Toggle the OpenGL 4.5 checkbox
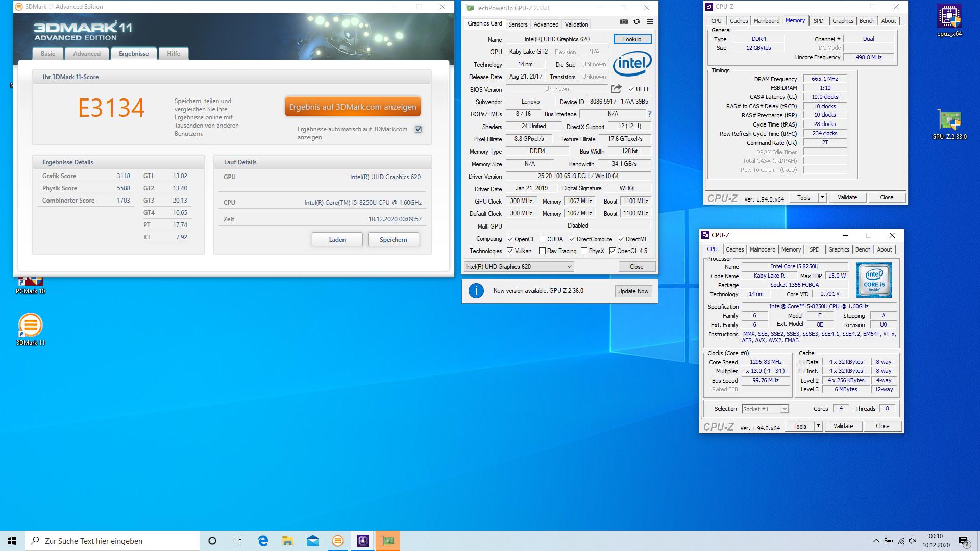Viewport: 980px width, 551px height. [612, 251]
